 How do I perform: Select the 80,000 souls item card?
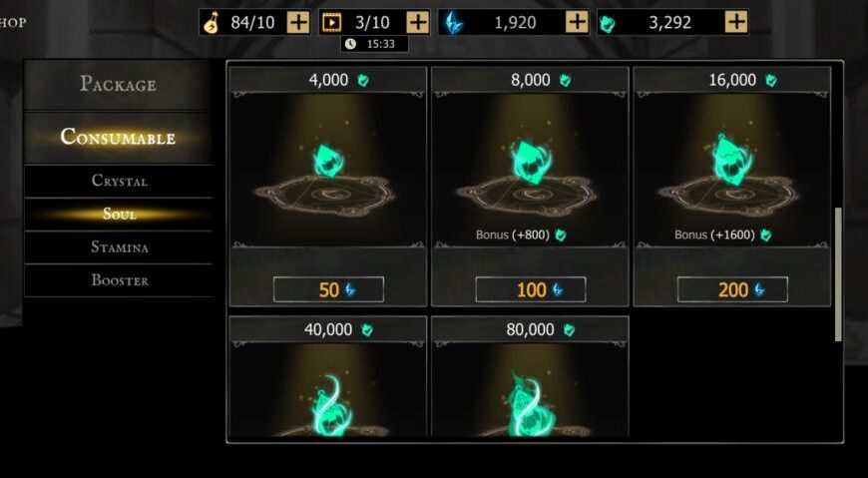coord(531,376)
